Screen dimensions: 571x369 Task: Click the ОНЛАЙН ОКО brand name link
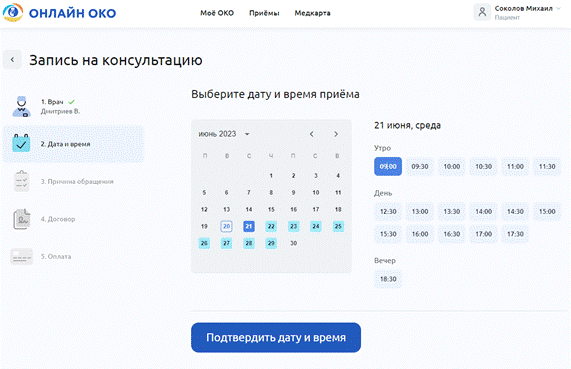(72, 13)
